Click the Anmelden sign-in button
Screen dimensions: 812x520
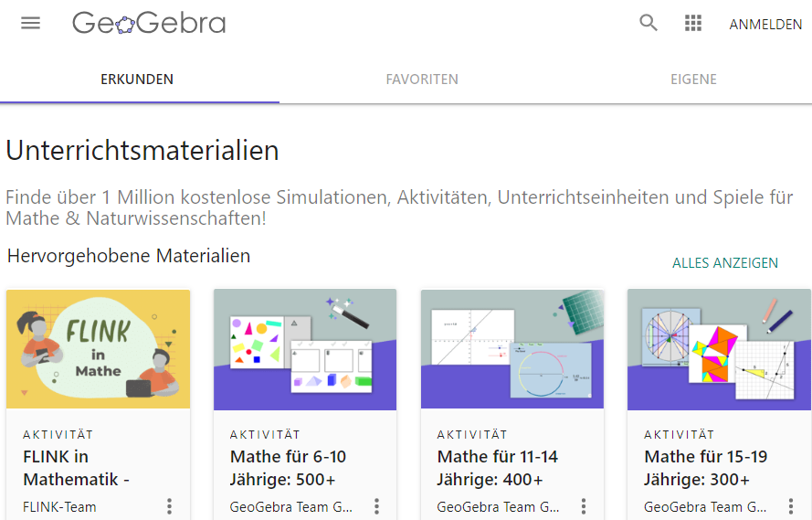click(x=765, y=25)
